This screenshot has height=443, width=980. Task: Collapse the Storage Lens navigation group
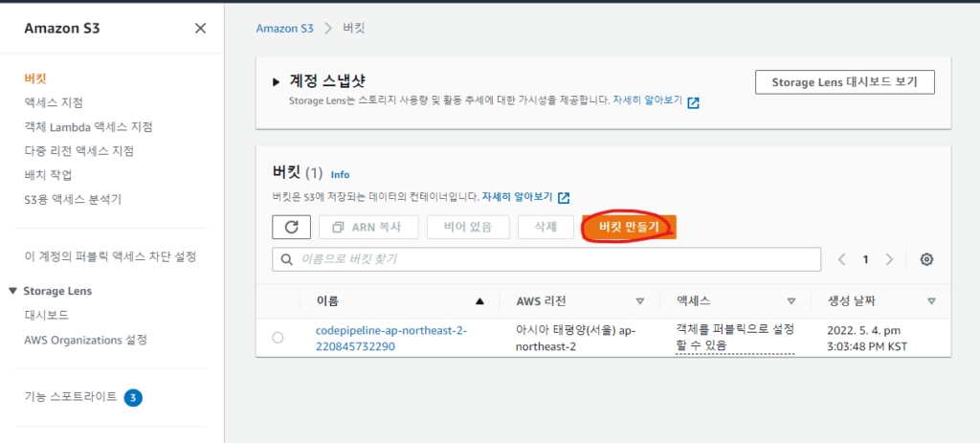[x=13, y=291]
